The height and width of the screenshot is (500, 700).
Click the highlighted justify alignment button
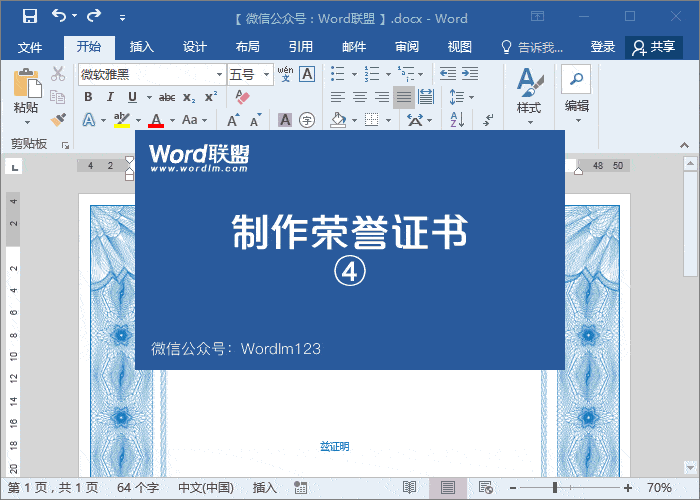(404, 97)
